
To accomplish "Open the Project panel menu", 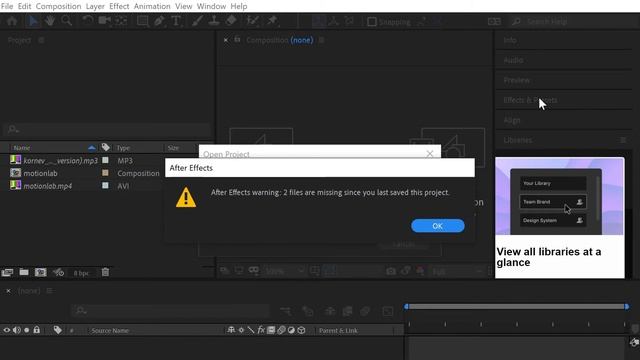I will (x=41, y=40).
